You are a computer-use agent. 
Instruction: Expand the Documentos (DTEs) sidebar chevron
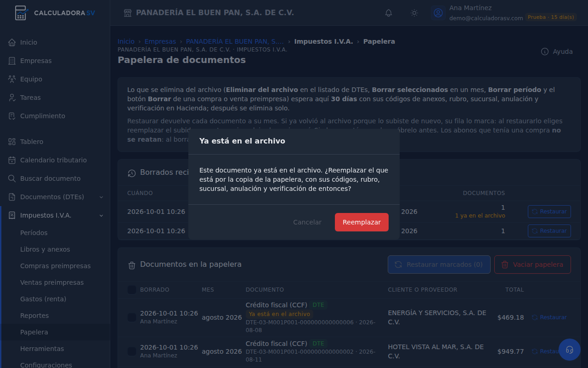pyautogui.click(x=102, y=197)
